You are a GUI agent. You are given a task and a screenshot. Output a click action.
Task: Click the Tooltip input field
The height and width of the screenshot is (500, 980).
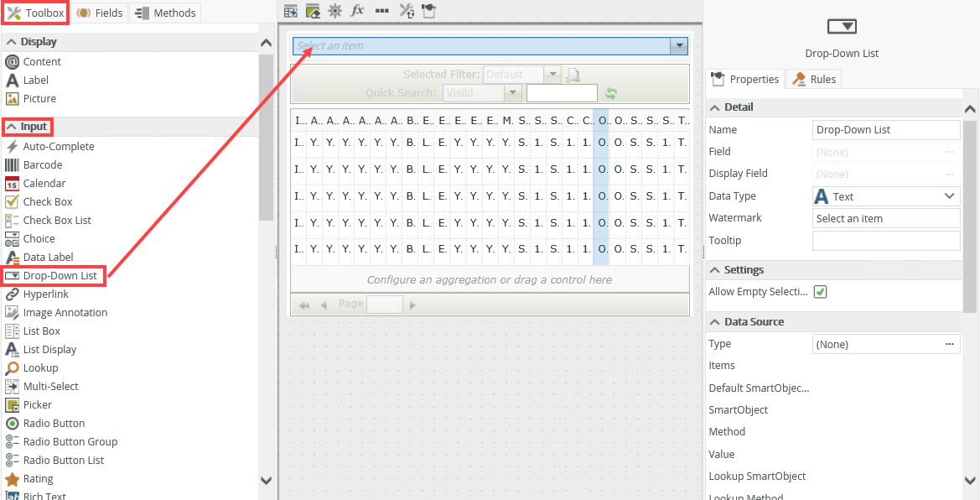885,240
